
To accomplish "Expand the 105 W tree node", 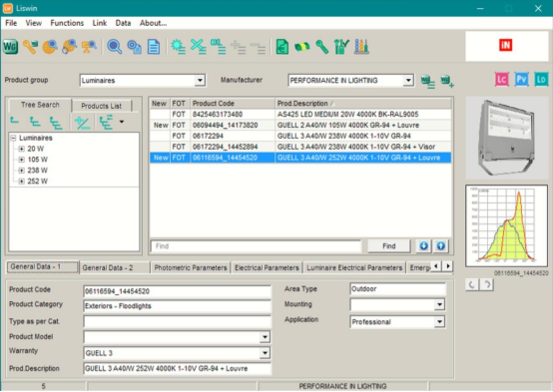I will tap(22, 160).
